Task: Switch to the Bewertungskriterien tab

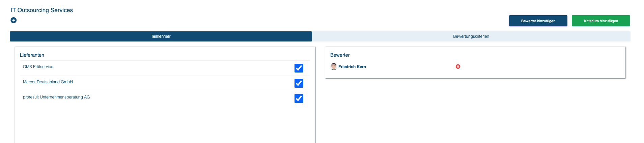Action: pos(471,36)
